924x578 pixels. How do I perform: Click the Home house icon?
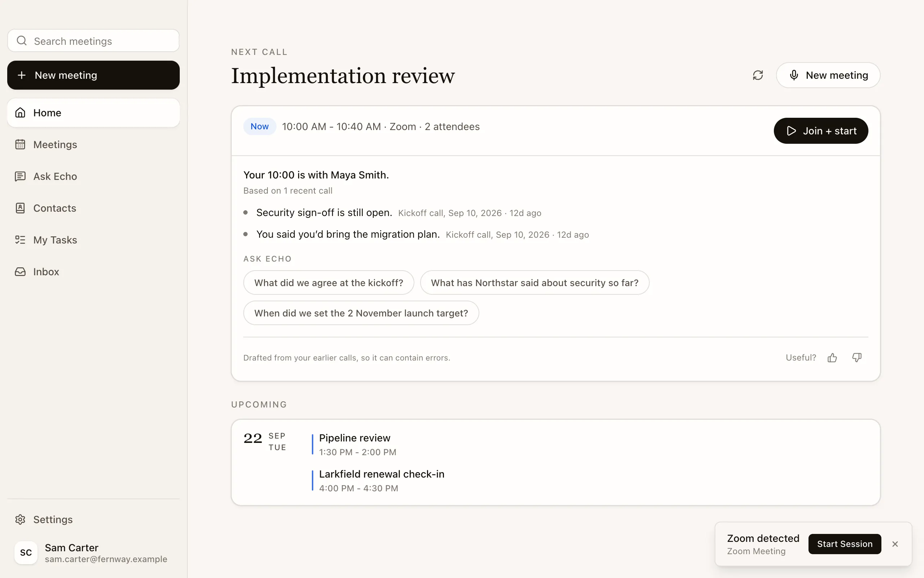point(20,113)
